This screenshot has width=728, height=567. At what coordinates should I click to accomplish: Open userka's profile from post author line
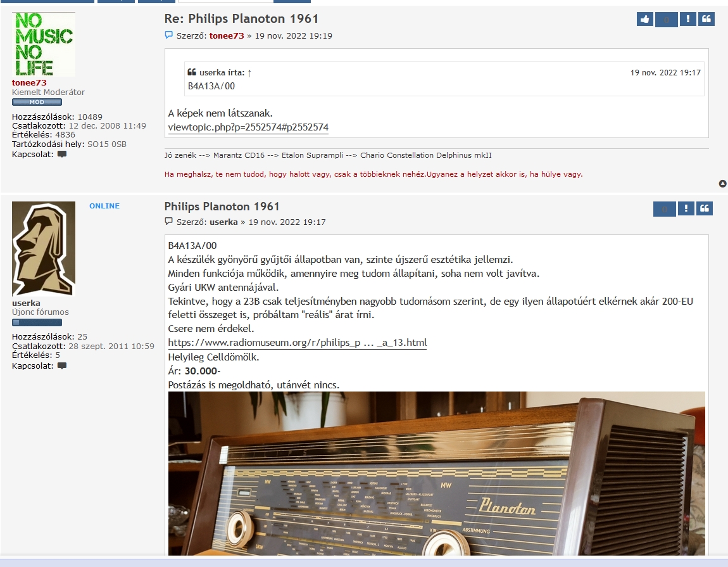pyautogui.click(x=223, y=222)
